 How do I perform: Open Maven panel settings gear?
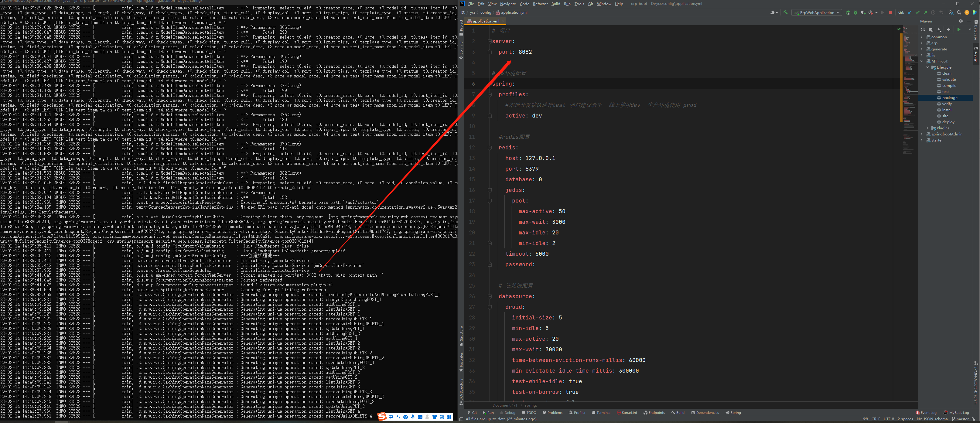(961, 21)
